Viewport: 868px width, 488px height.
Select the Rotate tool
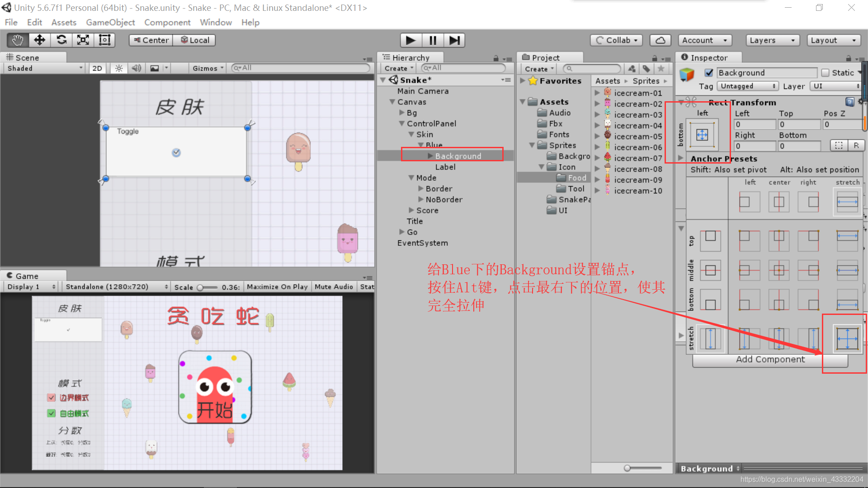click(61, 40)
